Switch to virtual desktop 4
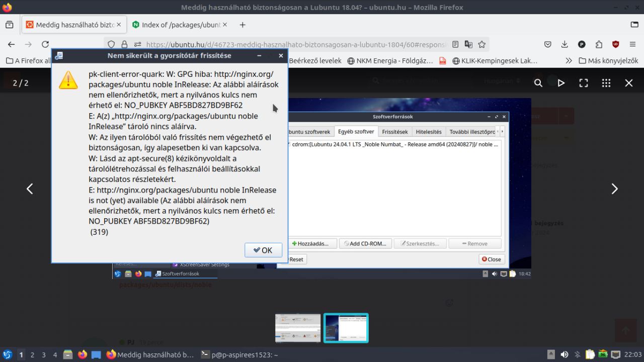This screenshot has height=362, width=644. 55,354
